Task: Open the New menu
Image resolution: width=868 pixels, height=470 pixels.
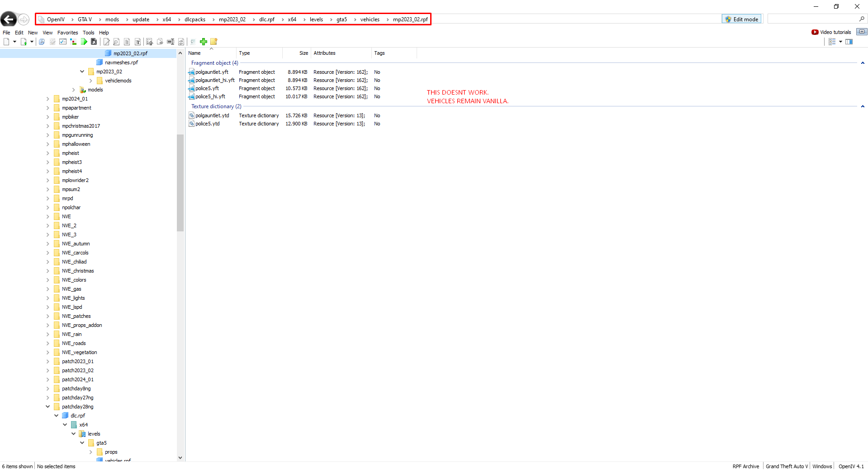Action: pyautogui.click(x=33, y=33)
